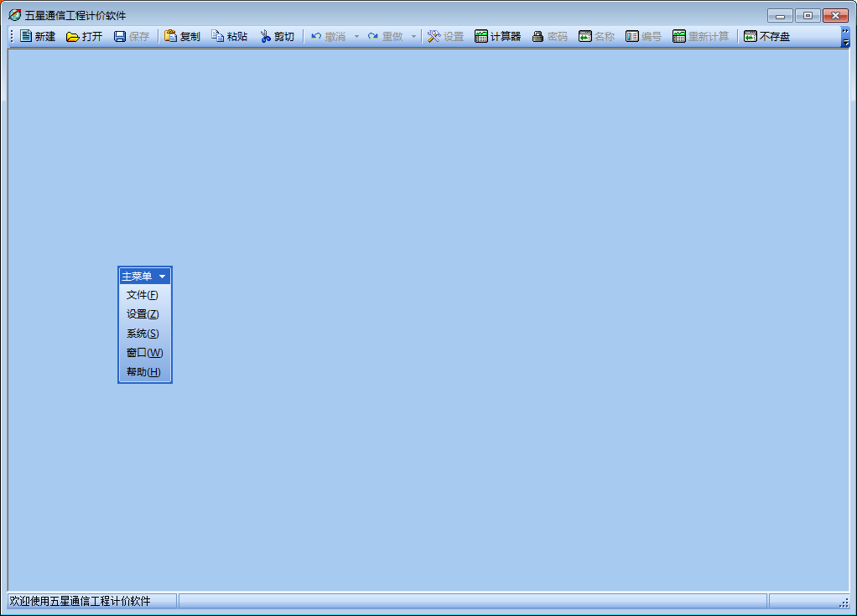Minimize the 五星通信工程计价软件 window

[780, 16]
